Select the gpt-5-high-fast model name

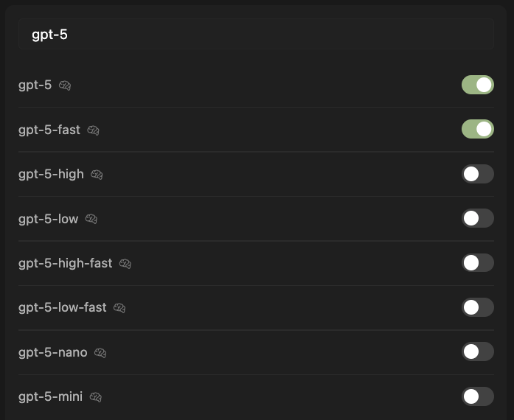[65, 263]
